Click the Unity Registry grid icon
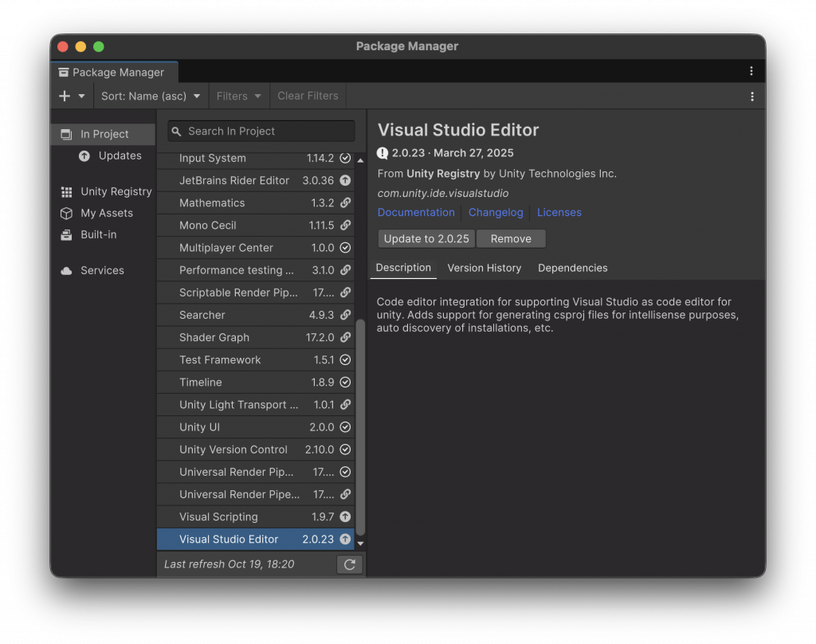The width and height of the screenshot is (816, 644). [66, 191]
